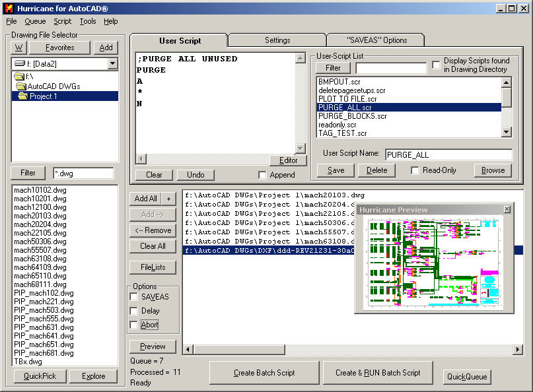Click the W button in Drawing File Selector
Viewport: 533px width, 392px height.
(x=18, y=48)
